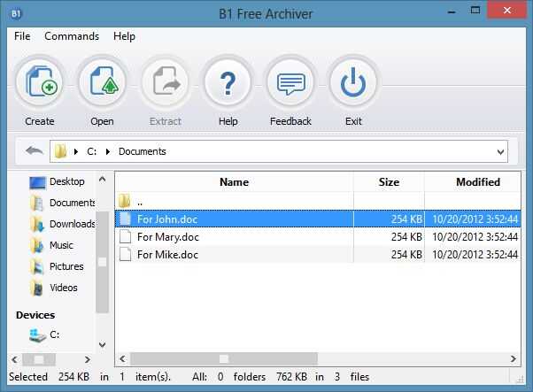Click the Open archive icon
The width and height of the screenshot is (533, 392).
pyautogui.click(x=103, y=82)
